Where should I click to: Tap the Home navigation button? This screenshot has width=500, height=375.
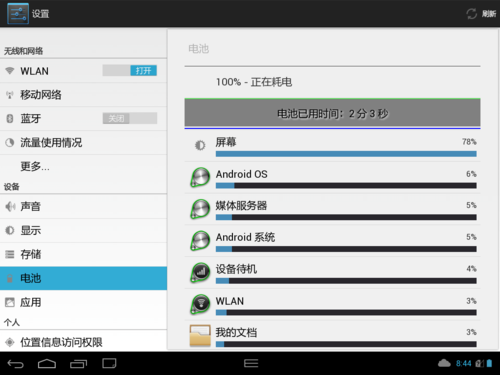coord(47,363)
